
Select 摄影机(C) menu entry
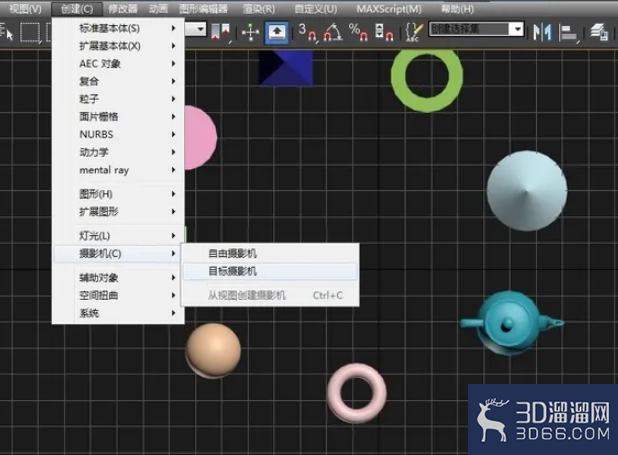[x=118, y=254]
